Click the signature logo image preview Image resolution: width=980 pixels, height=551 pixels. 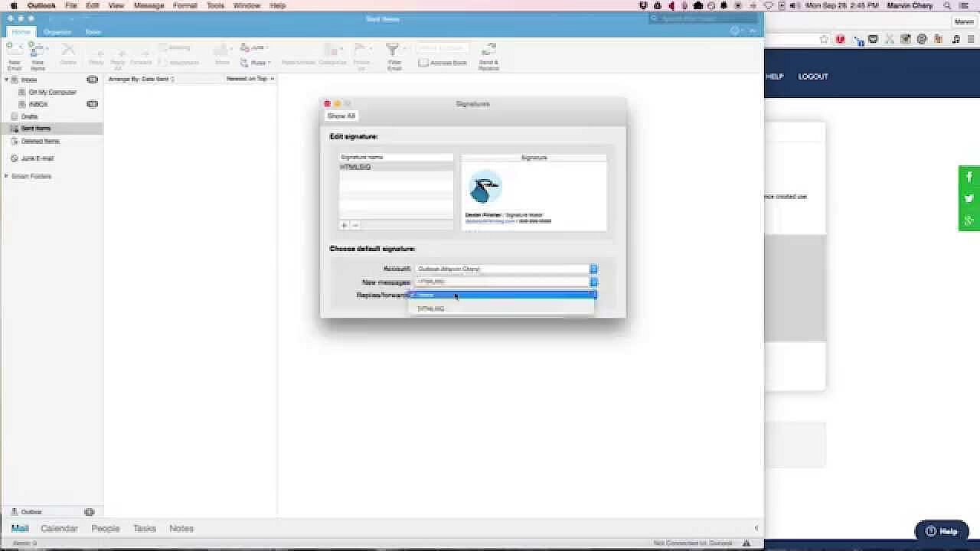coord(485,187)
